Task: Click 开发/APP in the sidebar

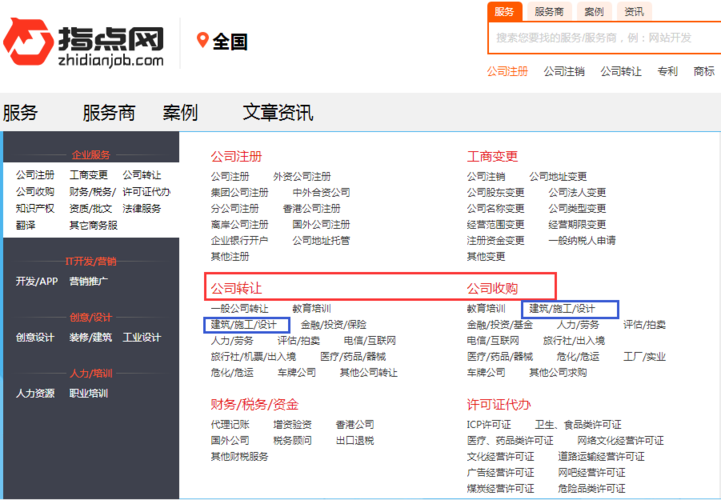Action: [x=37, y=281]
